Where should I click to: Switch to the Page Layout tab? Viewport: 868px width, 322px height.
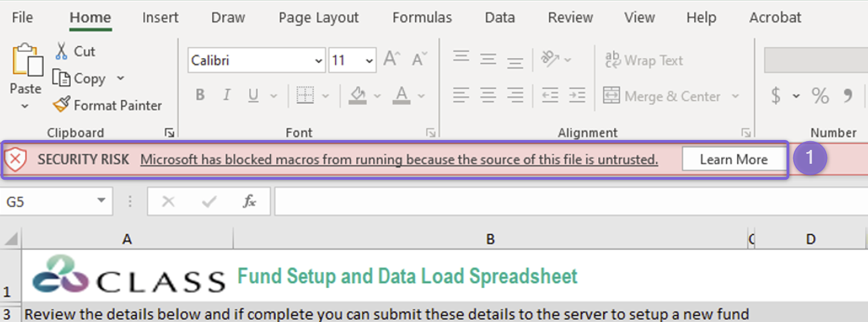tap(319, 18)
